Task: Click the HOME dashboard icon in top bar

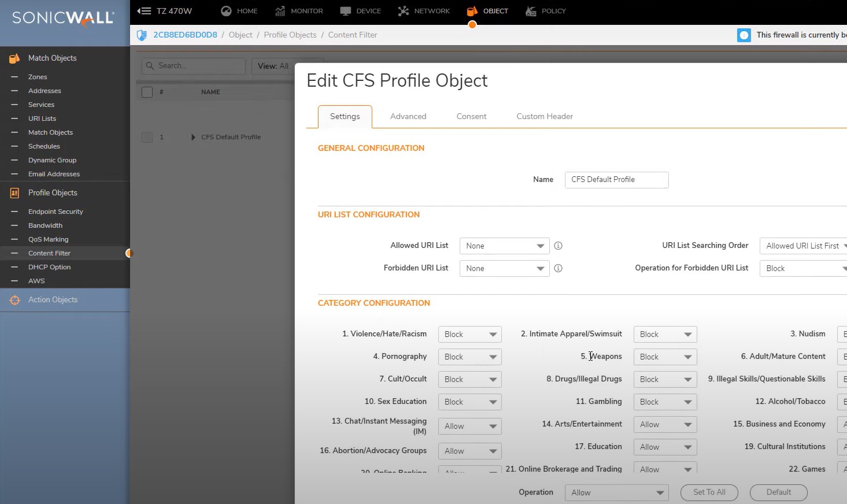Action: [x=227, y=11]
